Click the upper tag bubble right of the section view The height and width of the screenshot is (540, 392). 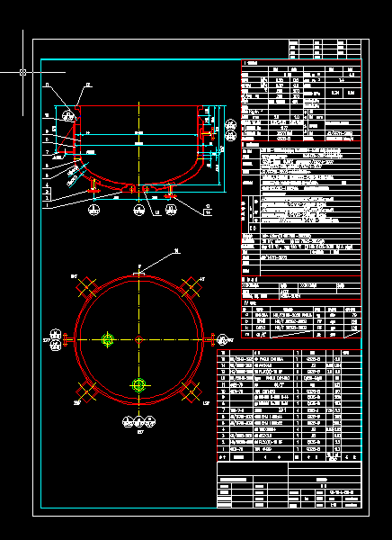click(230, 125)
